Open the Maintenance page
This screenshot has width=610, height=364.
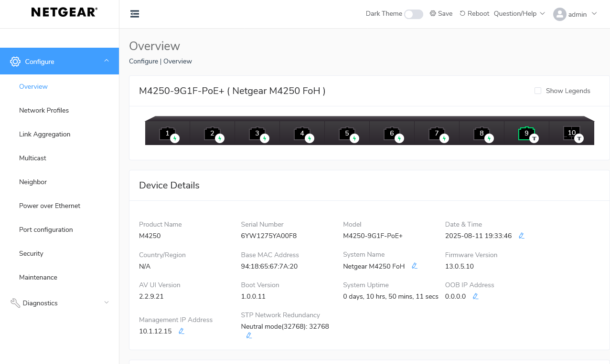pyautogui.click(x=38, y=277)
